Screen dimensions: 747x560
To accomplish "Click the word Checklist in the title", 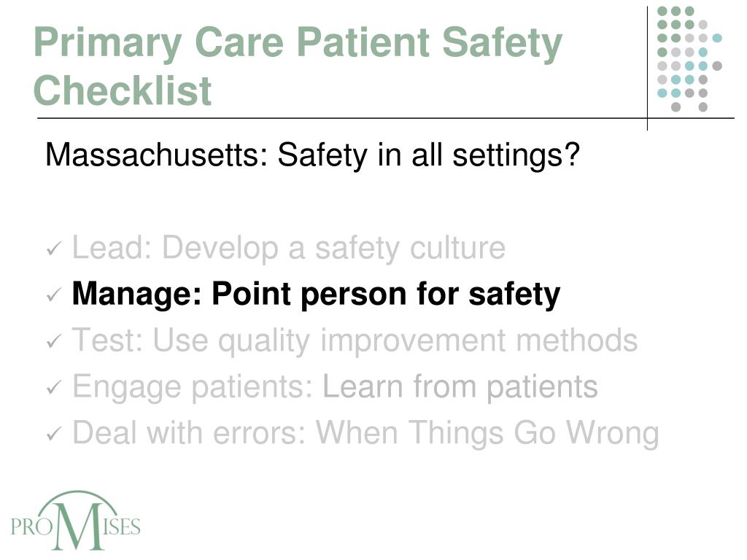I will [123, 90].
